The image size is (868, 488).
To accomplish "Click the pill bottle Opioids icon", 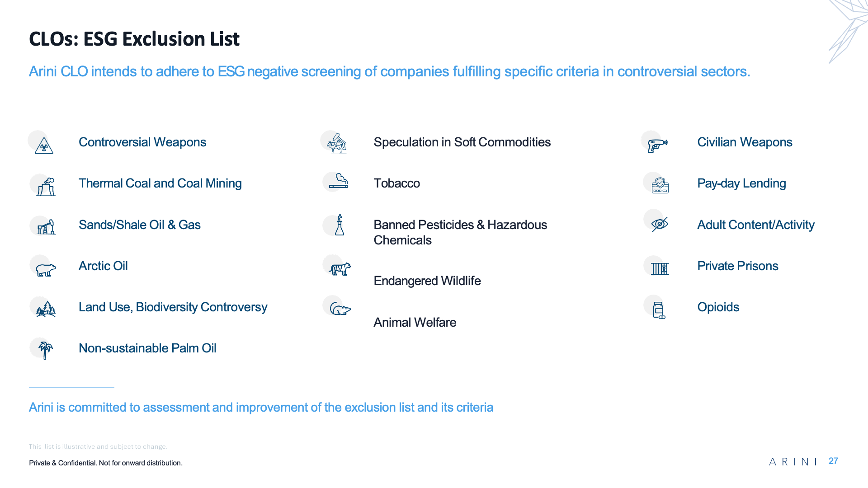I will pos(659,310).
